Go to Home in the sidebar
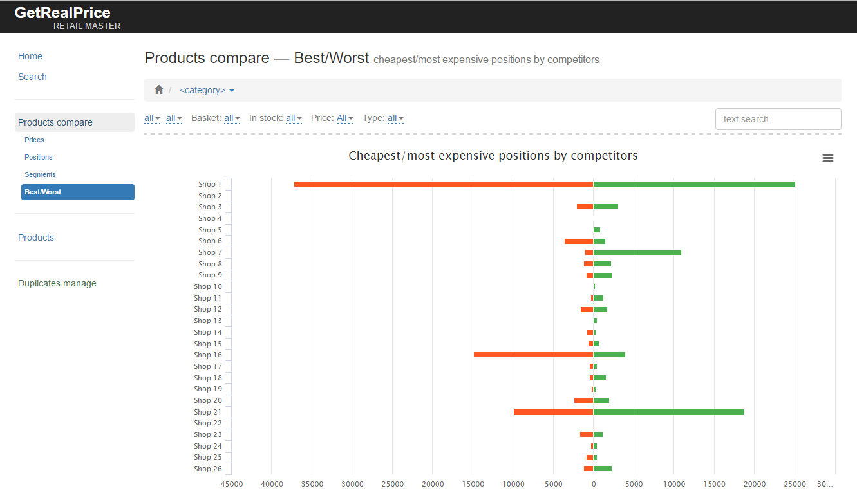This screenshot has height=504, width=857. click(30, 56)
